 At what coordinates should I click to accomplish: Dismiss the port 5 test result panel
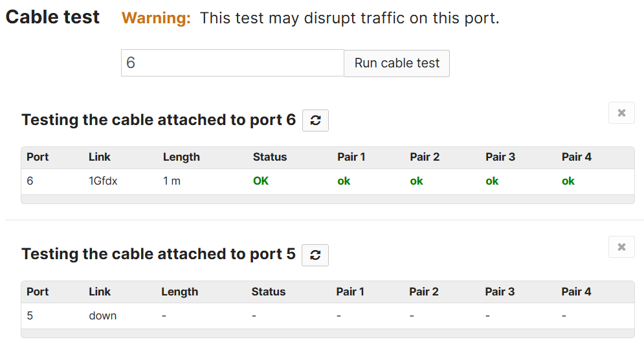621,247
